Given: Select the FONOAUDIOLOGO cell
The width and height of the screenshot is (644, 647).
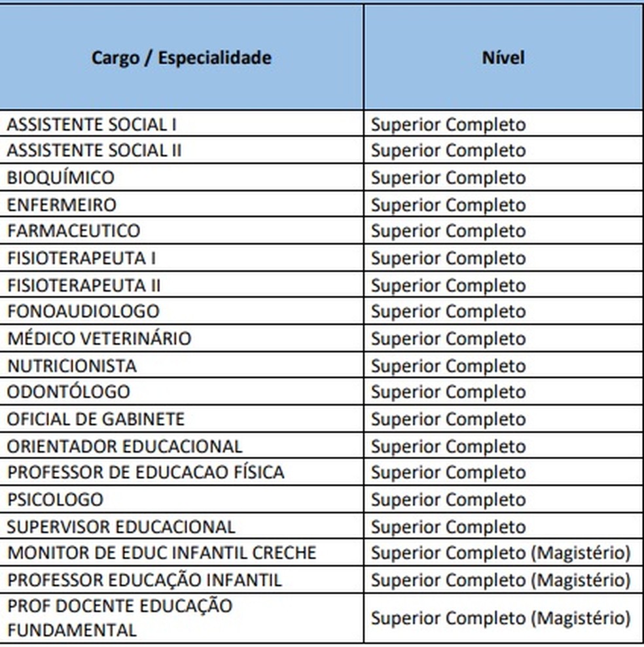Looking at the screenshot, I should pos(83,311).
